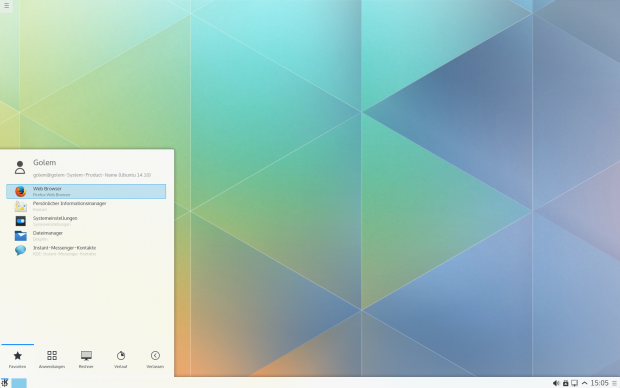
Task: Open the panel settings hamburger icon
Action: (614, 383)
